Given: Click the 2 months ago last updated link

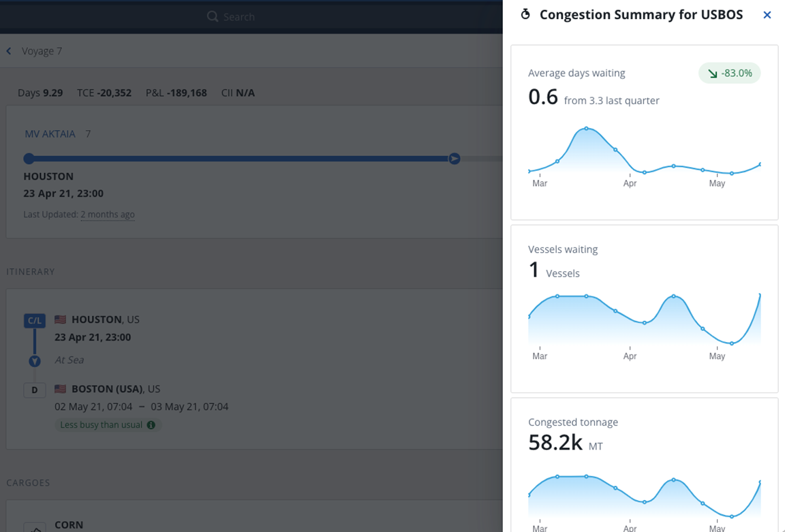Looking at the screenshot, I should click(x=108, y=215).
